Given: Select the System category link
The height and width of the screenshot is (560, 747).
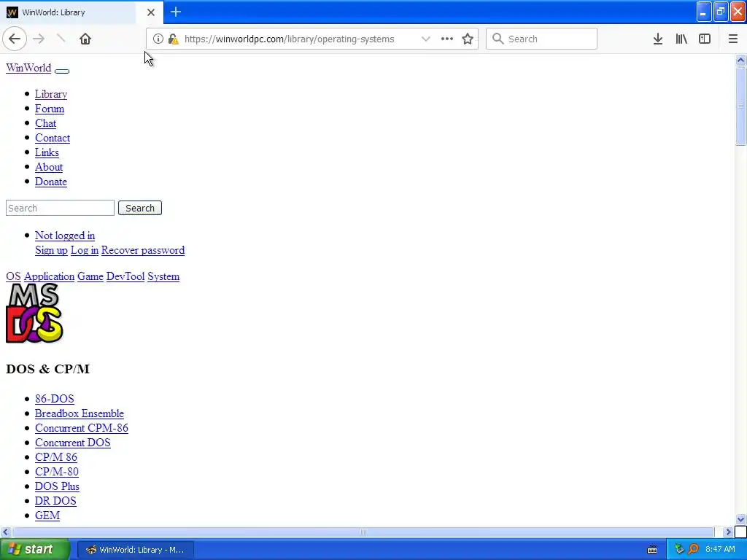Looking at the screenshot, I should click(163, 276).
